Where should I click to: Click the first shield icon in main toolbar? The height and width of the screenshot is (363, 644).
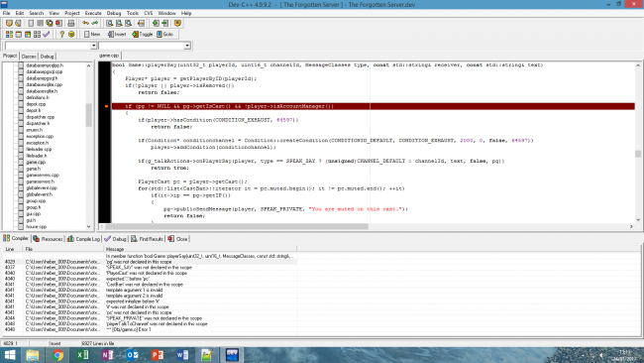[x=9, y=24]
